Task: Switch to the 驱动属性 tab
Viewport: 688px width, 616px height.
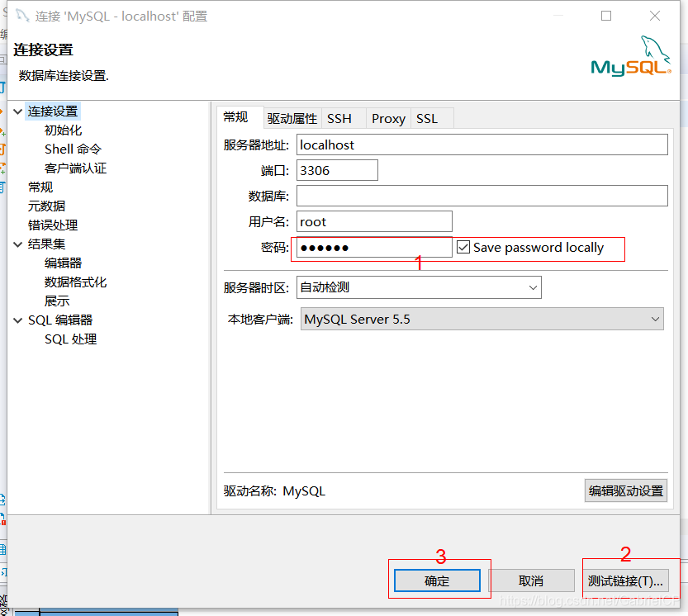Action: point(292,118)
